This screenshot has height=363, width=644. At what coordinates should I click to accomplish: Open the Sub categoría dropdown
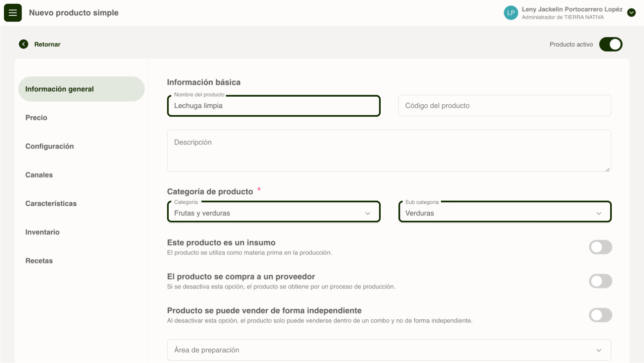[x=504, y=213]
